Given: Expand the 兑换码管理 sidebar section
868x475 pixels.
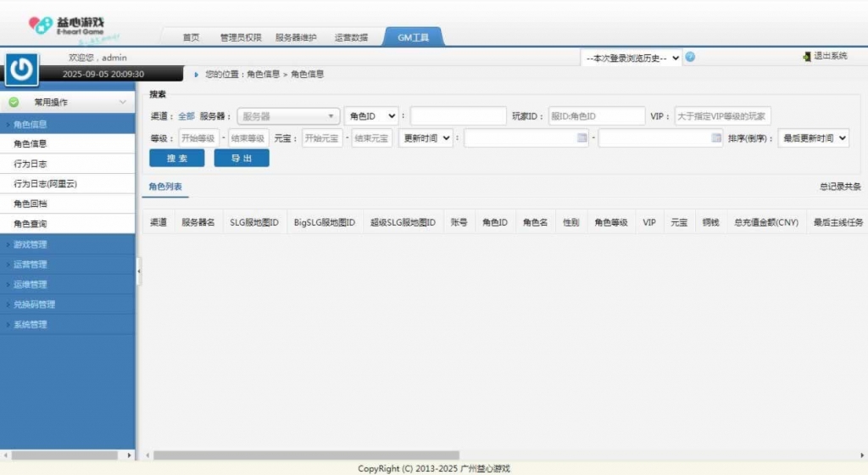Looking at the screenshot, I should [x=34, y=305].
